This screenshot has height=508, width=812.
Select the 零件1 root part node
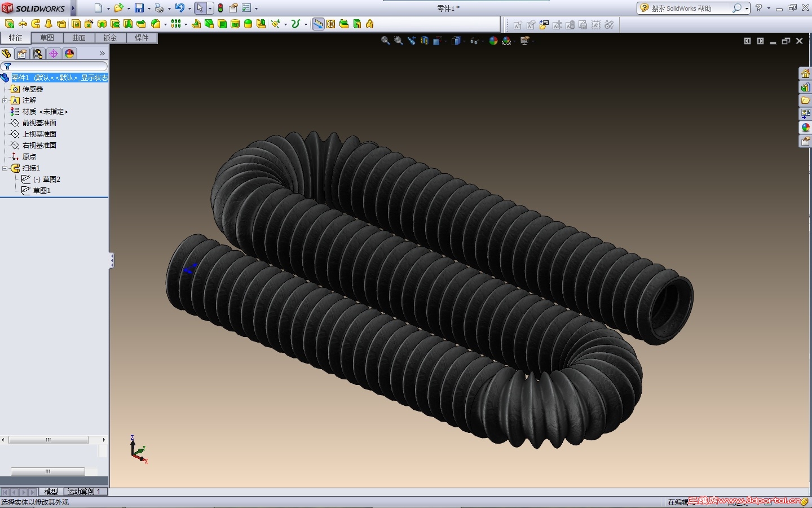click(x=55, y=78)
